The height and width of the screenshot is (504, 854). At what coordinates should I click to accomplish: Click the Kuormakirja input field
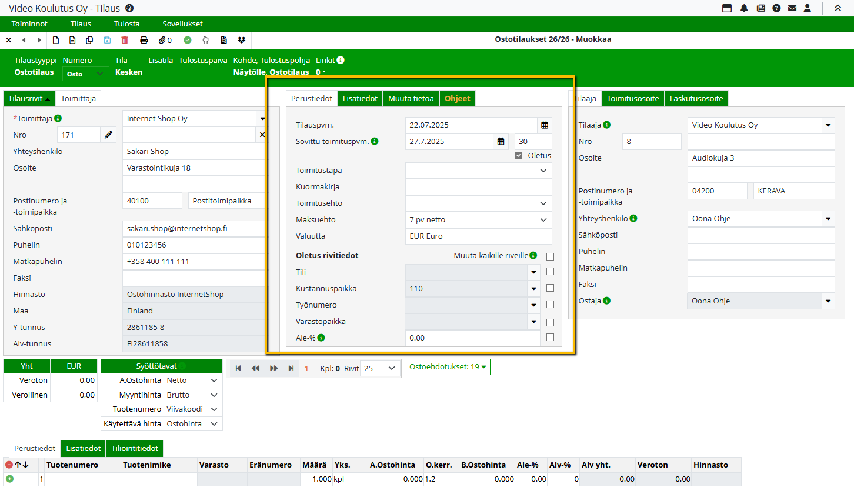pyautogui.click(x=478, y=187)
